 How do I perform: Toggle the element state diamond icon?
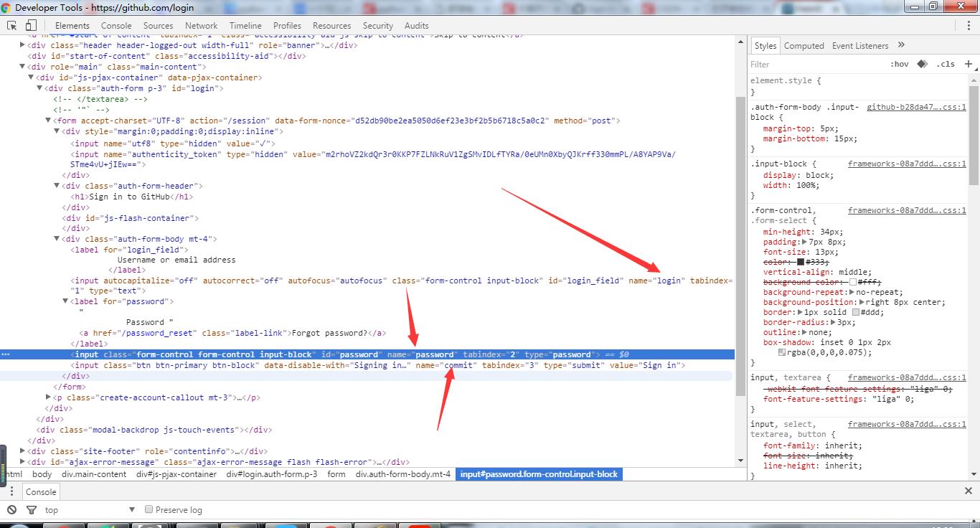coord(923,64)
